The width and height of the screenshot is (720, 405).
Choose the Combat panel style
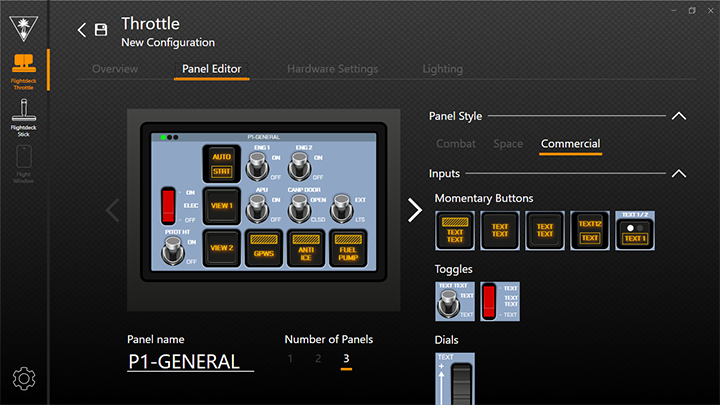pyautogui.click(x=455, y=144)
